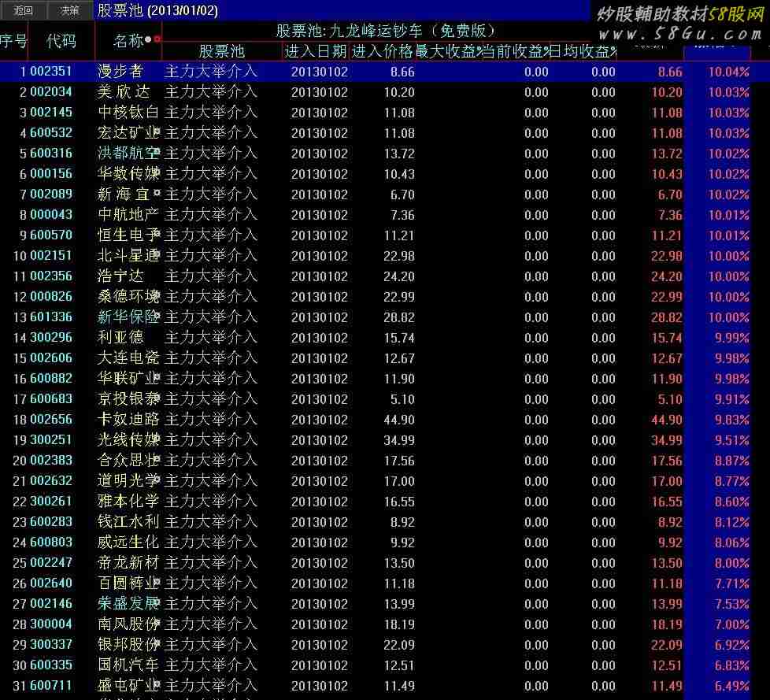The width and height of the screenshot is (770, 700).
Task: Select the 大连电瓷 stock name
Action: tap(128, 357)
